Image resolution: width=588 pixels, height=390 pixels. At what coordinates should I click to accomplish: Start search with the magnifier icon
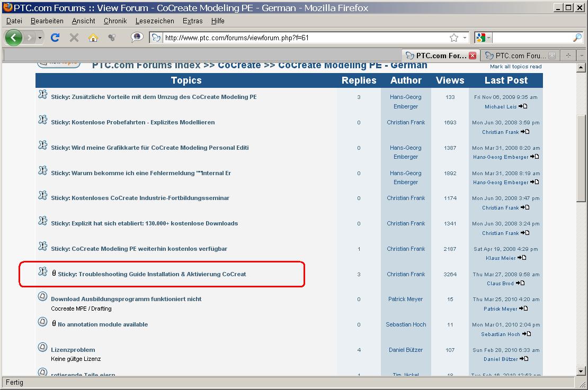577,38
